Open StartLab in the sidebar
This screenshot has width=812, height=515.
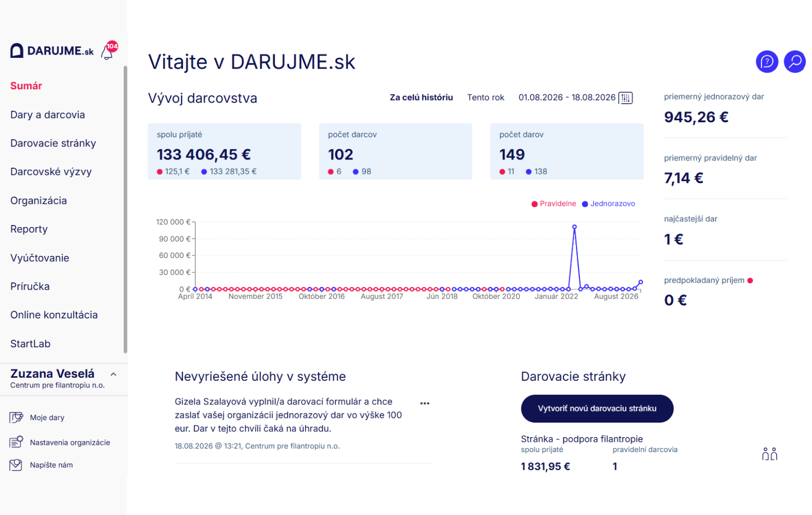[30, 344]
